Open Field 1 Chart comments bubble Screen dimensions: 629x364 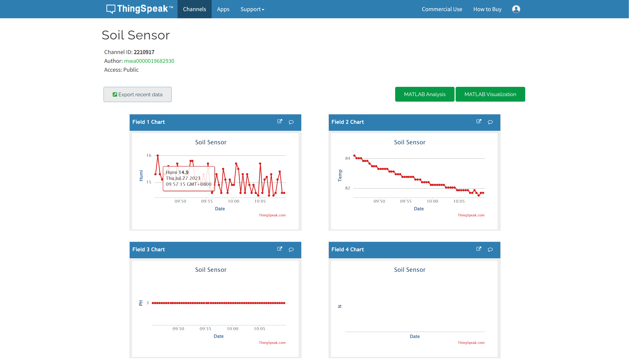[x=291, y=122]
